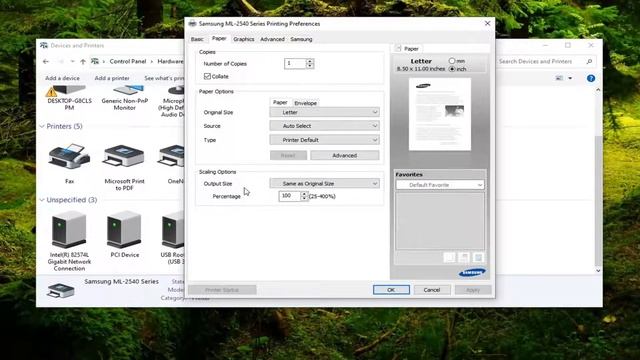Switch to the Basic tab

(x=197, y=39)
